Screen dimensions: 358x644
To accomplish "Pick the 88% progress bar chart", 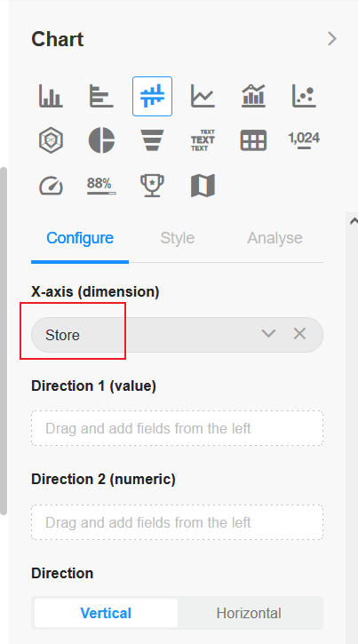I will [x=101, y=186].
